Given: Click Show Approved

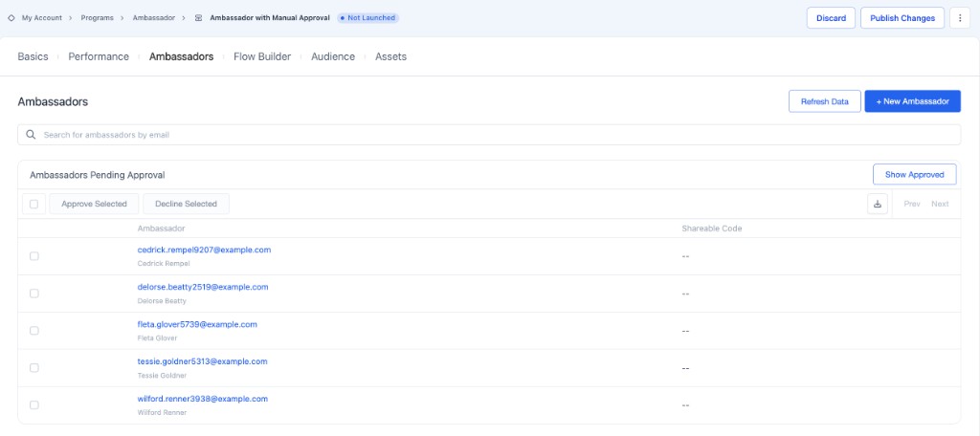Looking at the screenshot, I should pos(914,175).
